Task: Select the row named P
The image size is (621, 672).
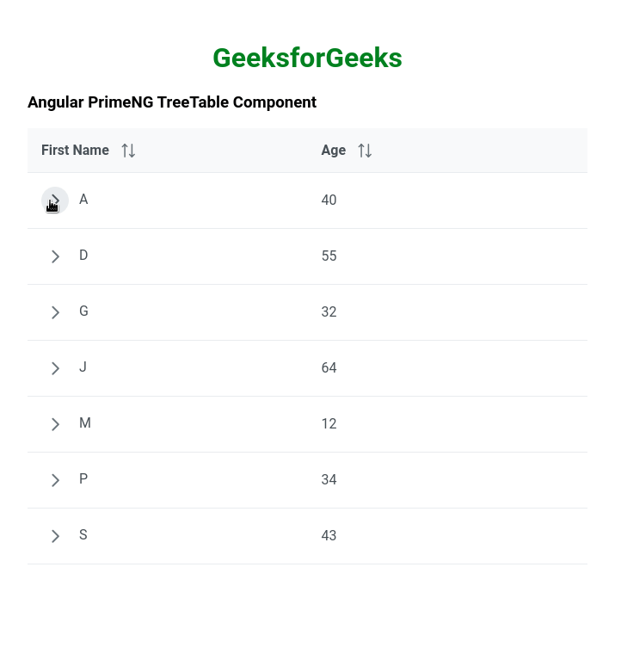Action: tap(83, 479)
